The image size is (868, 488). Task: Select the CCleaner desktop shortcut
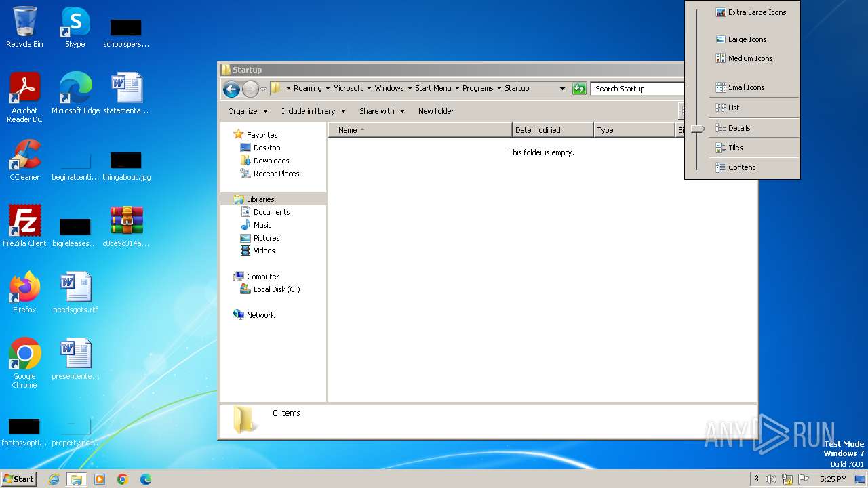(x=24, y=160)
